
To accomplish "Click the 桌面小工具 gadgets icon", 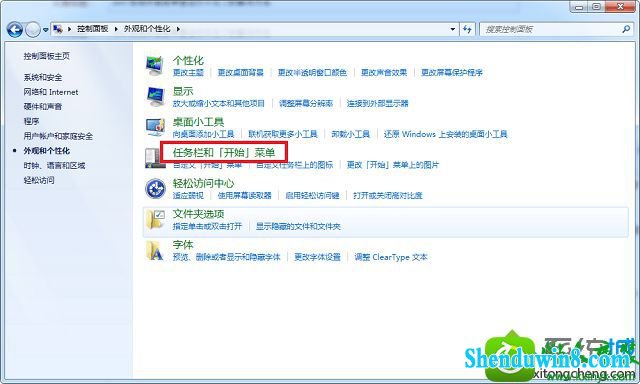I will [x=155, y=127].
